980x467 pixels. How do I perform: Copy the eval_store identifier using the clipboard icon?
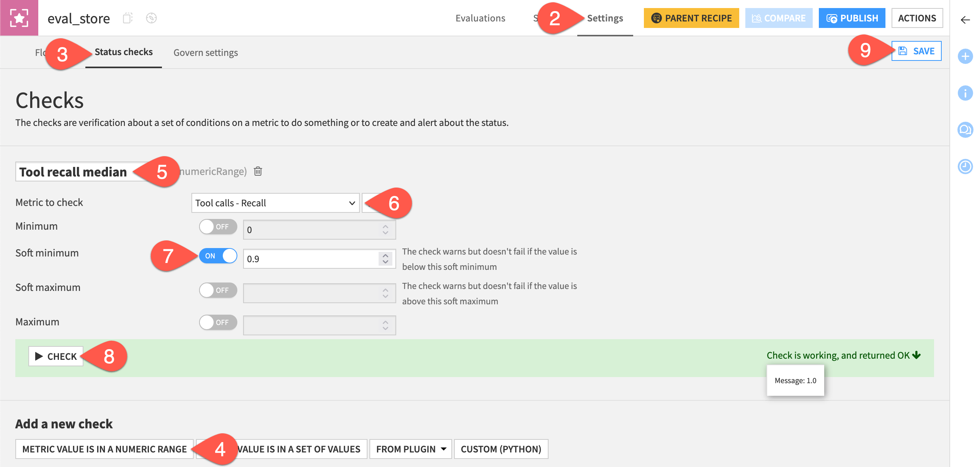(x=128, y=18)
